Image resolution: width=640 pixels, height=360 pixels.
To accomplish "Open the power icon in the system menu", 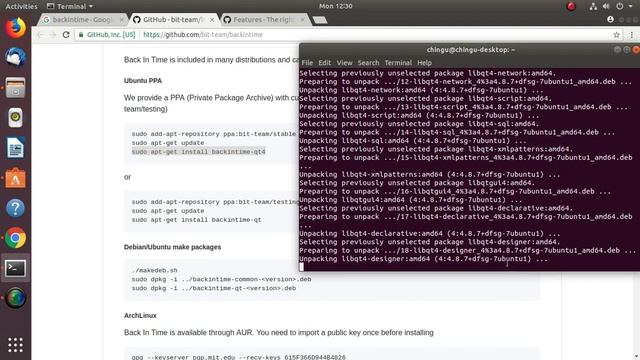I will [620, 6].
